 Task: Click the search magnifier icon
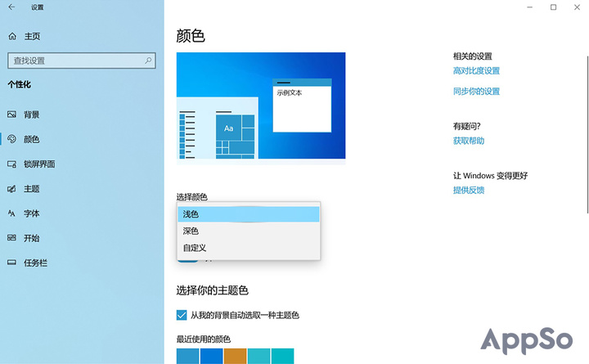click(x=148, y=61)
